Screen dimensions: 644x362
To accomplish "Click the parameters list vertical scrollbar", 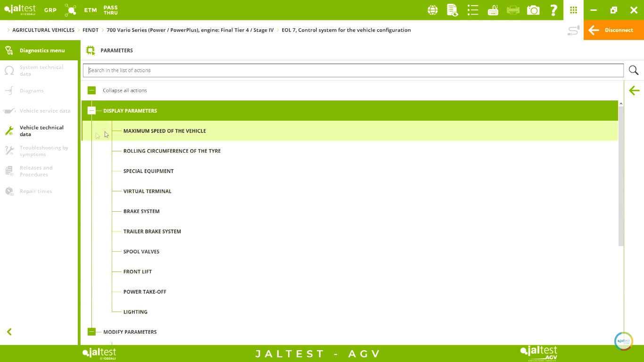I will [x=621, y=175].
